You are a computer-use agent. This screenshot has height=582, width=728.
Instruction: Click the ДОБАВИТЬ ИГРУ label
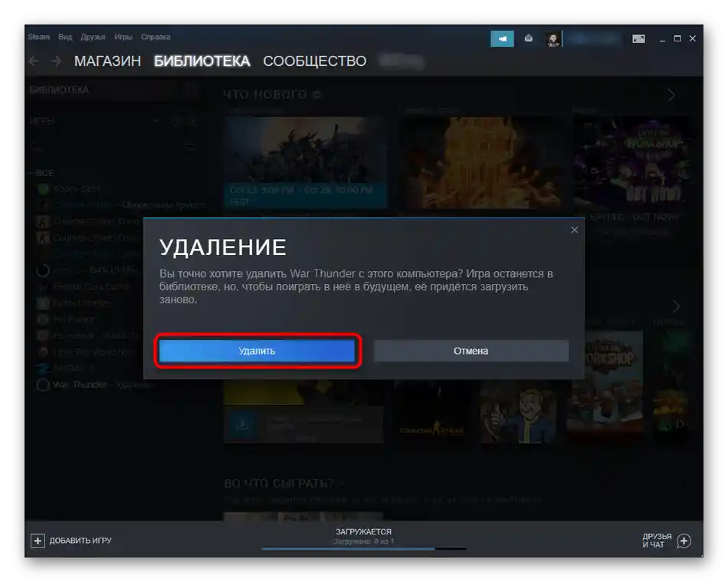click(80, 541)
